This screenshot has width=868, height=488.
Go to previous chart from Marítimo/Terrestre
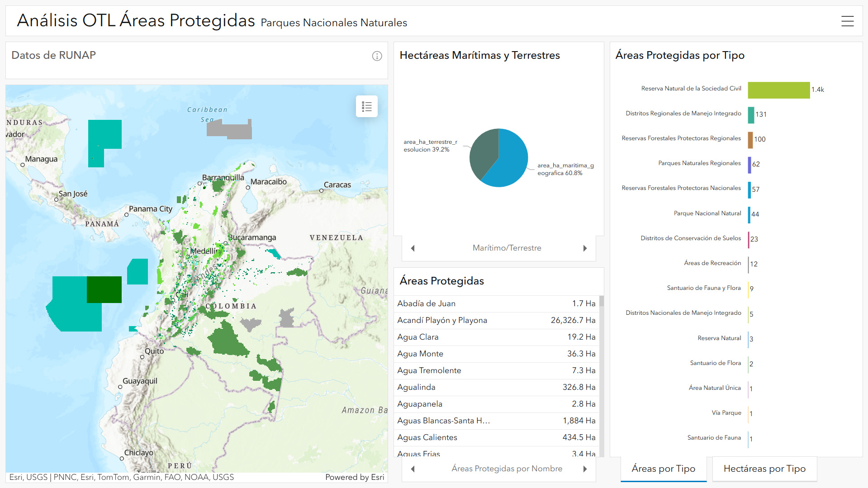413,248
